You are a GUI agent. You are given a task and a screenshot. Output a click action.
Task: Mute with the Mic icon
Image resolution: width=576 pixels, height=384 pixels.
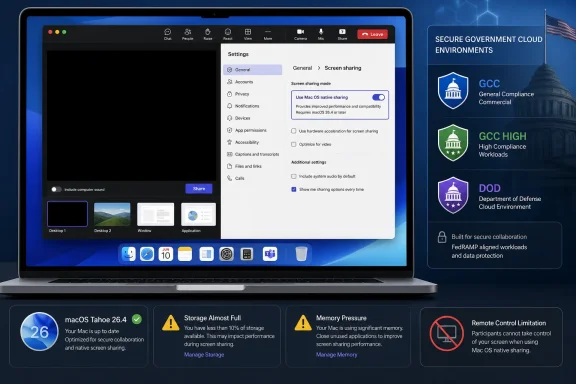coord(321,34)
